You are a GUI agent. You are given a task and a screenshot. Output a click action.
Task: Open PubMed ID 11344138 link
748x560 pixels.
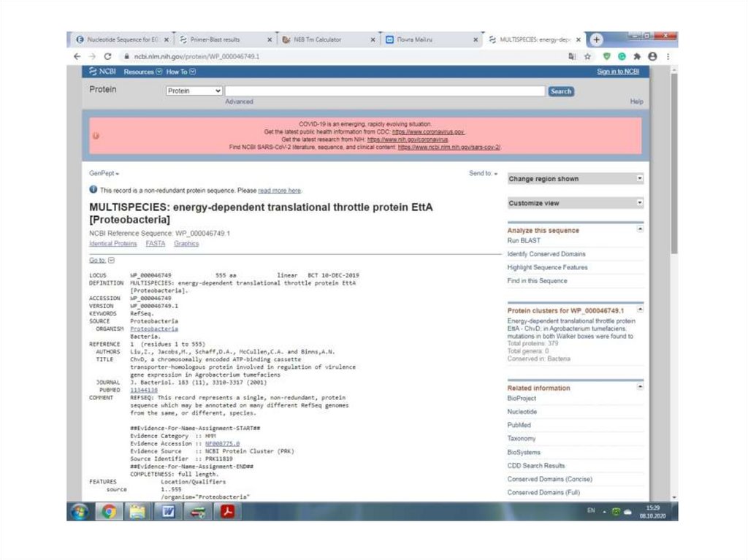pyautogui.click(x=144, y=390)
